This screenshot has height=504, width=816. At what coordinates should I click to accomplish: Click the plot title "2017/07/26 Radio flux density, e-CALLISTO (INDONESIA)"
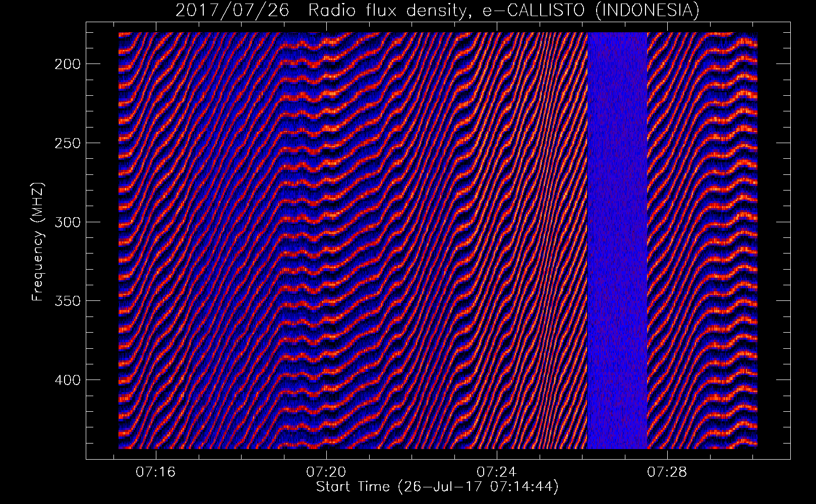pos(437,10)
